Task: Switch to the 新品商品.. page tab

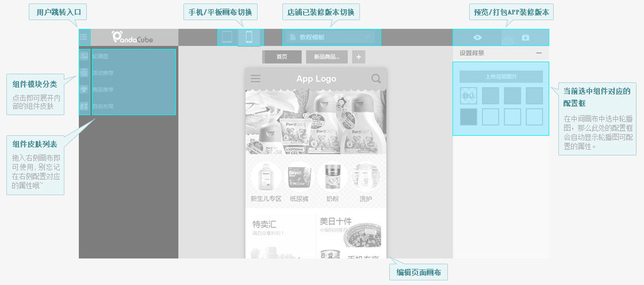Action: pyautogui.click(x=327, y=57)
